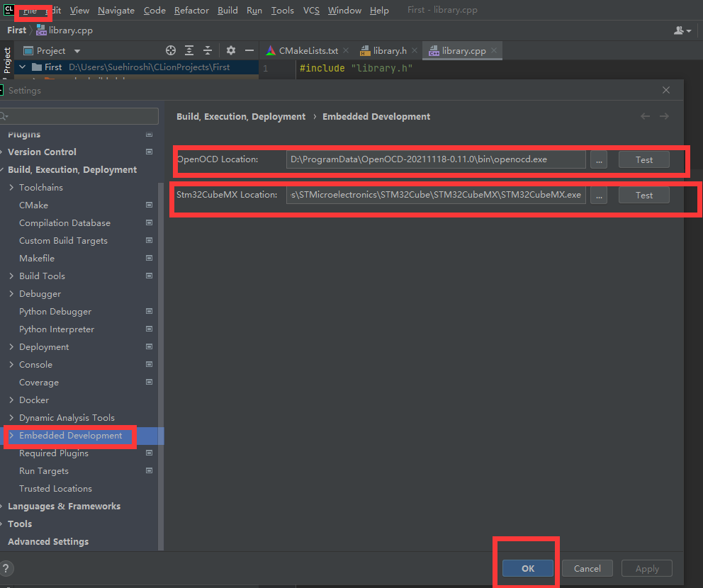Click project-level icon next to Coverage
Image resolution: width=703 pixels, height=588 pixels.
click(150, 382)
